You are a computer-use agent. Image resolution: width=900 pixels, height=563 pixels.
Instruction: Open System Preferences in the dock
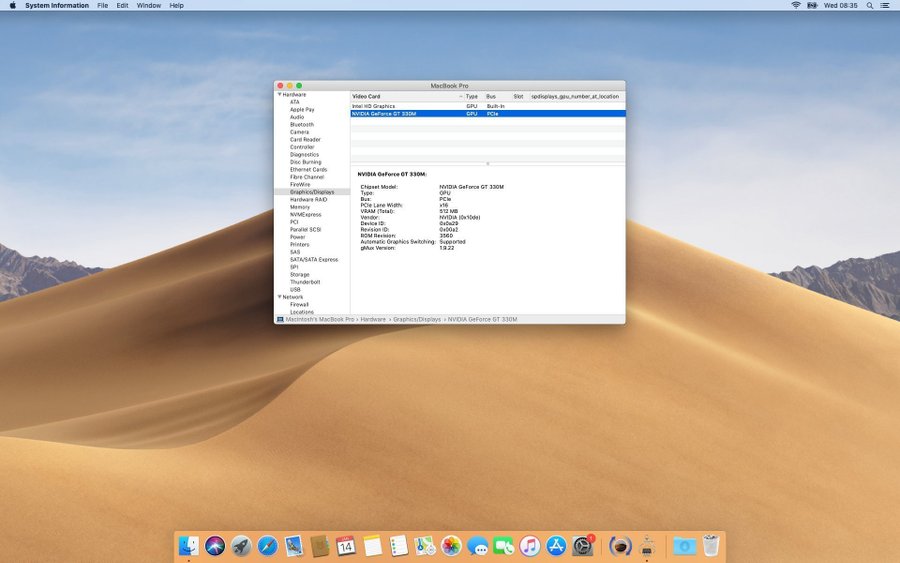(582, 546)
